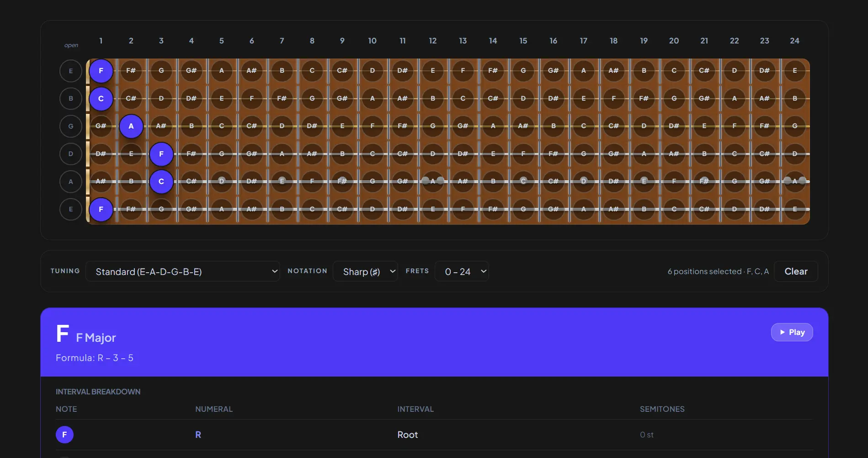Deselect C on A string fret 3
Screen dimensions: 868x458
[161, 182]
